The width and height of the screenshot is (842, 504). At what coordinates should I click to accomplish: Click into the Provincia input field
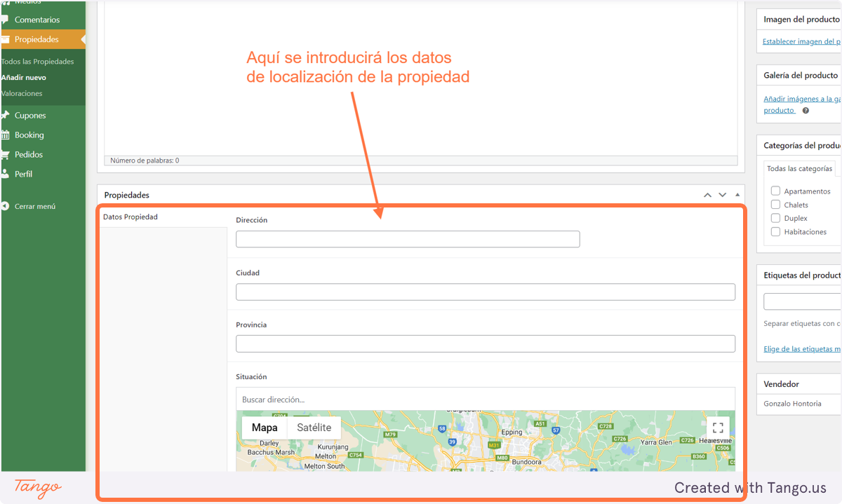click(x=486, y=343)
